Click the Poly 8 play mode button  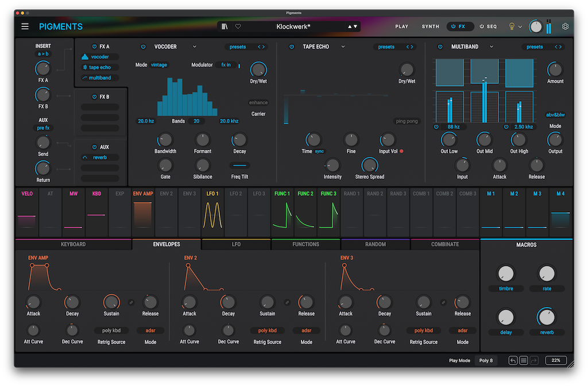coord(486,361)
